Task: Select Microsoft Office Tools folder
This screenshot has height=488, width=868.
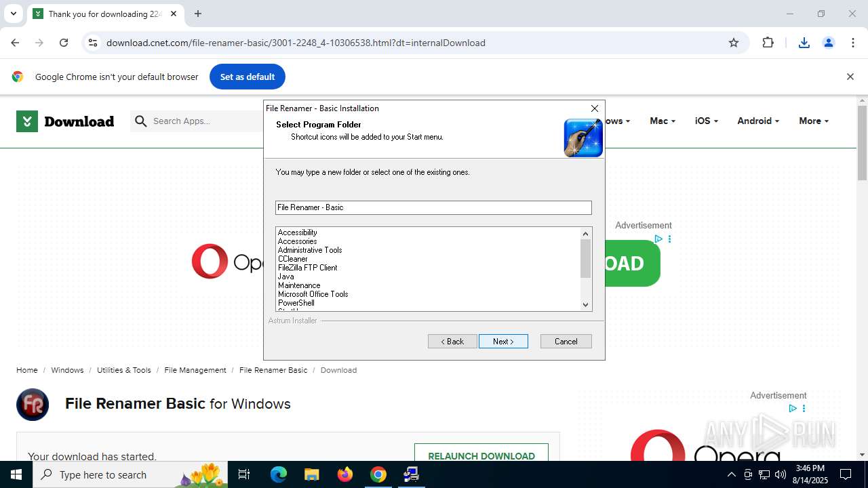Action: [x=313, y=294]
